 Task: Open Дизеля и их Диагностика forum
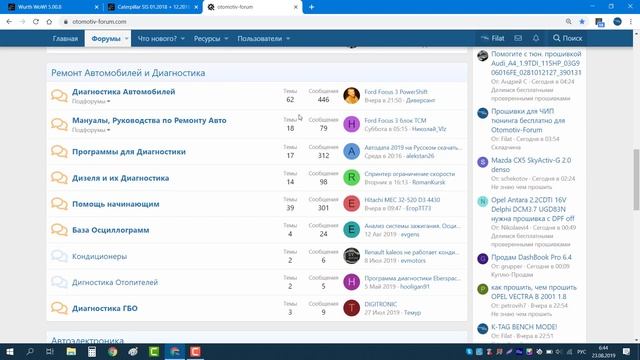pyautogui.click(x=120, y=178)
